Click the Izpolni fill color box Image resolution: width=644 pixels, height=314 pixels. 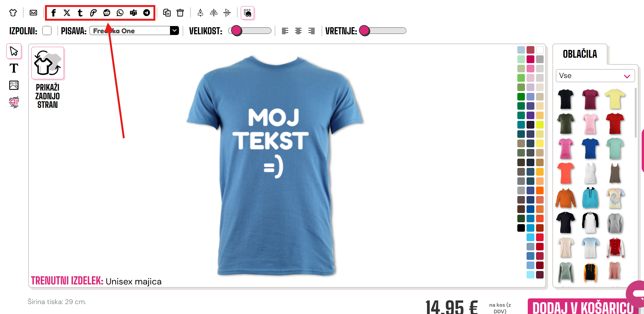pos(47,31)
